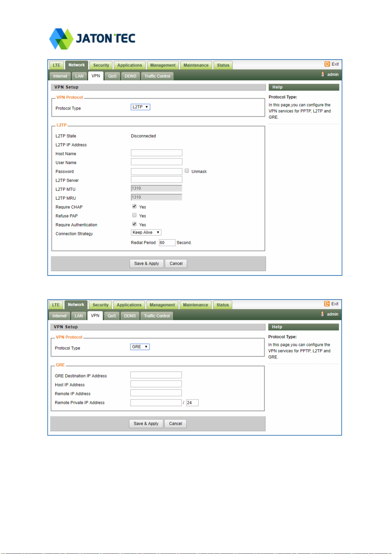Image resolution: width=392 pixels, height=554 pixels.
Task: Enable the Refuse PAP checkbox
Action: (x=134, y=215)
